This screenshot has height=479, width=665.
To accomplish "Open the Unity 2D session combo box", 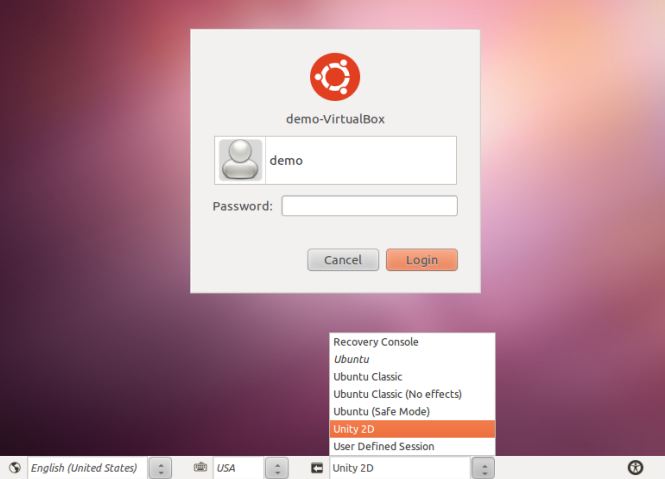I will (x=400, y=468).
